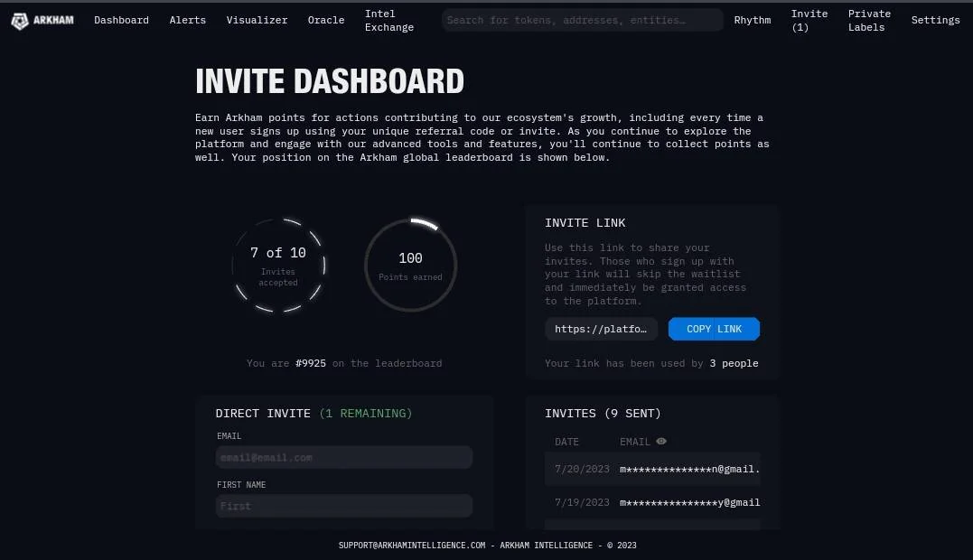Click the Invites (9 Sent) heading
Screen dimensions: 973x560
[603, 413]
